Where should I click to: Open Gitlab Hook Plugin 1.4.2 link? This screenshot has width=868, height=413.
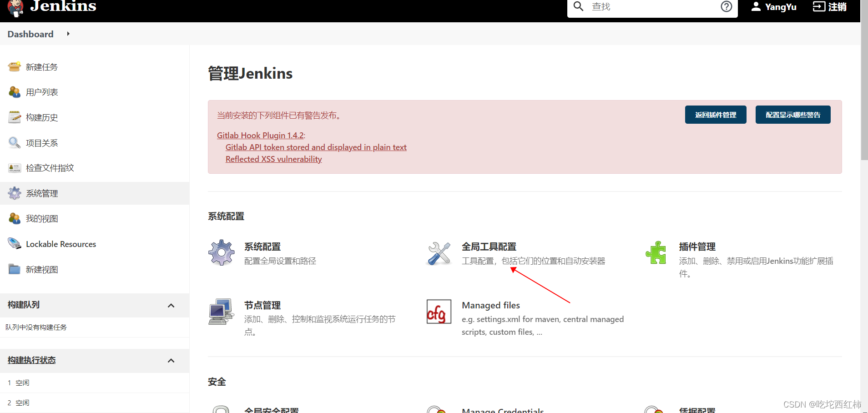point(260,135)
